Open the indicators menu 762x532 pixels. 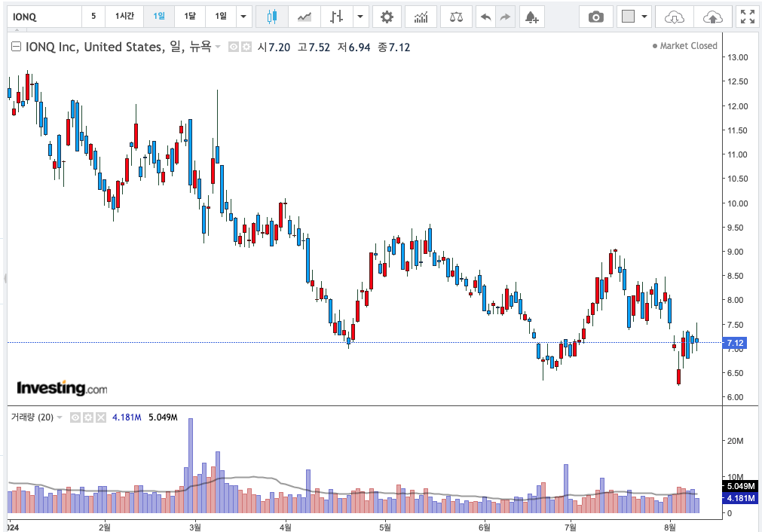[x=421, y=17]
